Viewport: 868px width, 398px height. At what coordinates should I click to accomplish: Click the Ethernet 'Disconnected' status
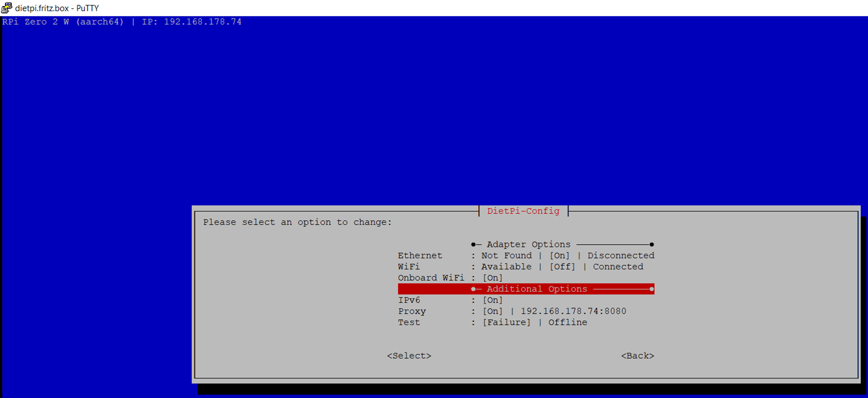pos(621,255)
